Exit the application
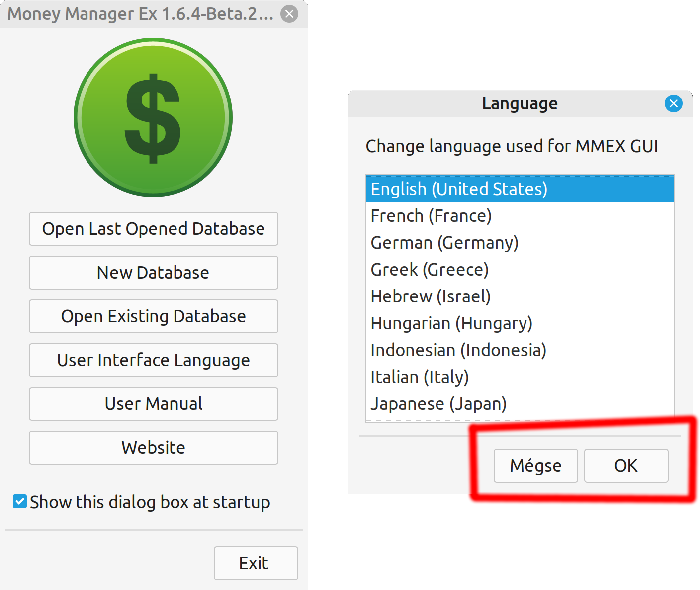700x590 pixels. [255, 563]
